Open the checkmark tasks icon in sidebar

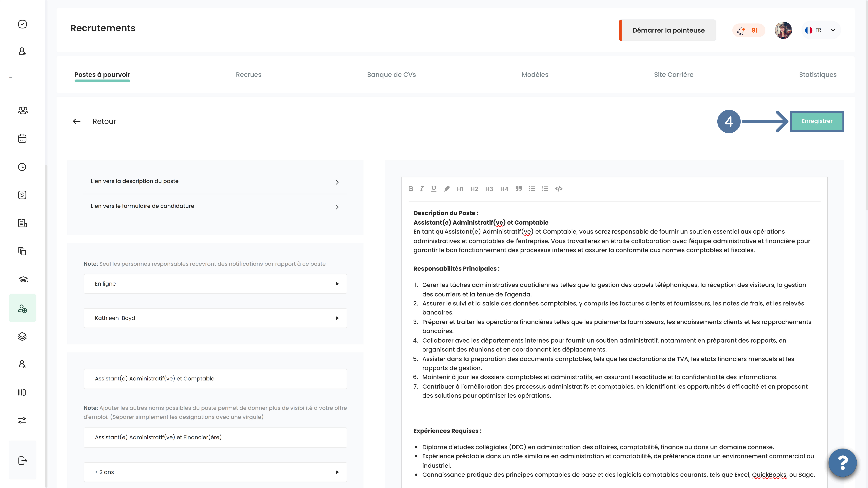(22, 24)
